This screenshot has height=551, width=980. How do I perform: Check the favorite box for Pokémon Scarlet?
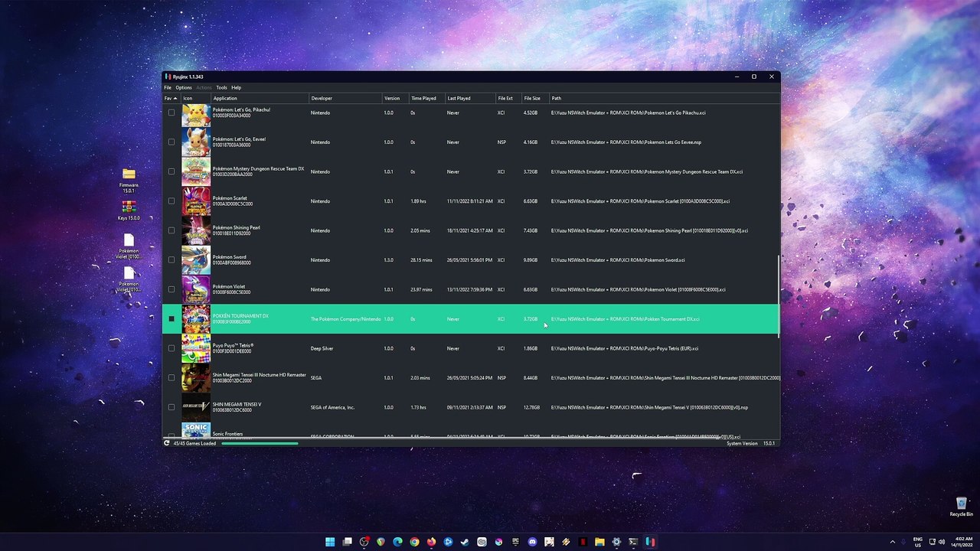(x=171, y=201)
